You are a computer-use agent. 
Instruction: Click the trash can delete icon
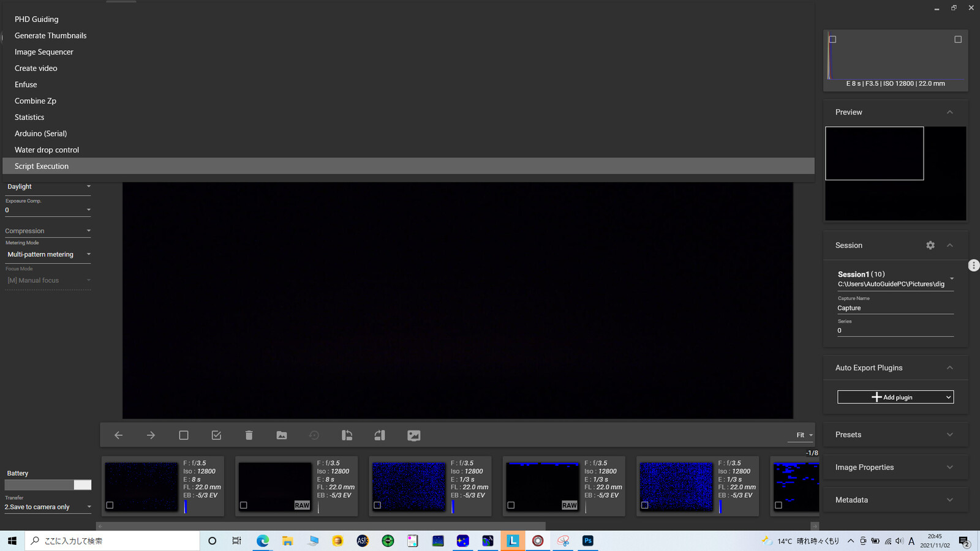coord(249,435)
